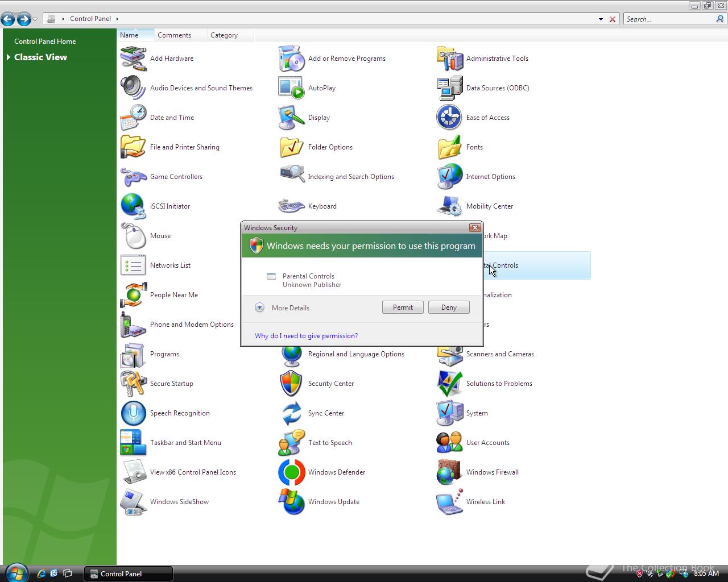Image resolution: width=728 pixels, height=582 pixels.
Task: Click the stop loading X button
Action: [613, 19]
